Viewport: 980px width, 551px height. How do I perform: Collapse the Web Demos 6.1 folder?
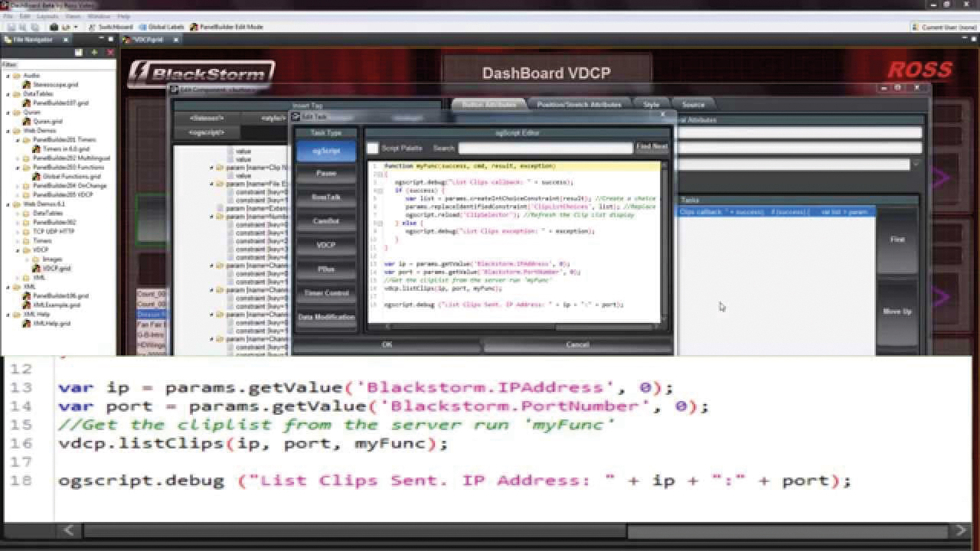pyautogui.click(x=8, y=204)
